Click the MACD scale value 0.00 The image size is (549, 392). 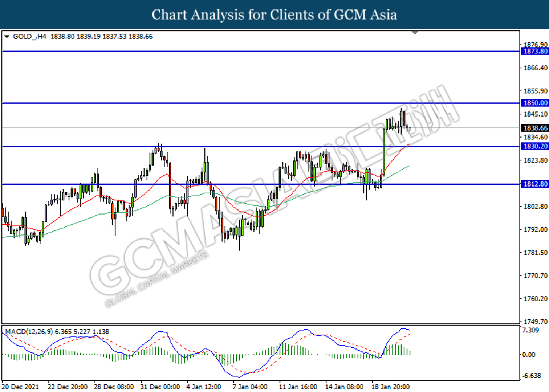click(x=529, y=355)
